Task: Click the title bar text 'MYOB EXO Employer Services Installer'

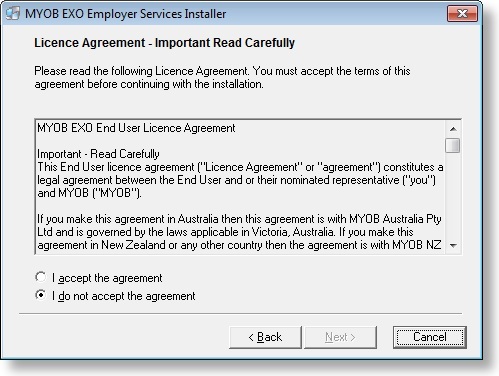Action: click(x=126, y=14)
